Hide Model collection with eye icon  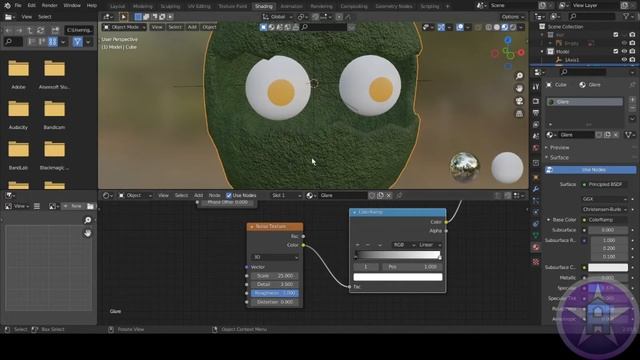tap(624, 51)
